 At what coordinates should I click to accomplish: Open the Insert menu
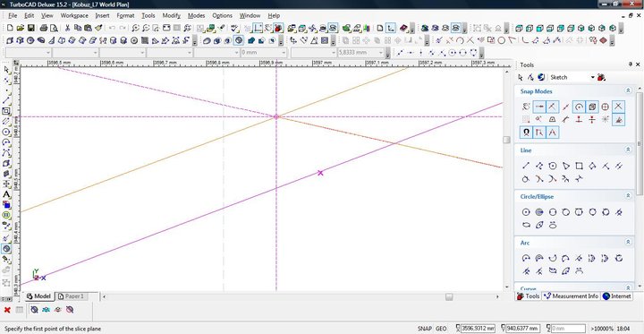coord(102,15)
